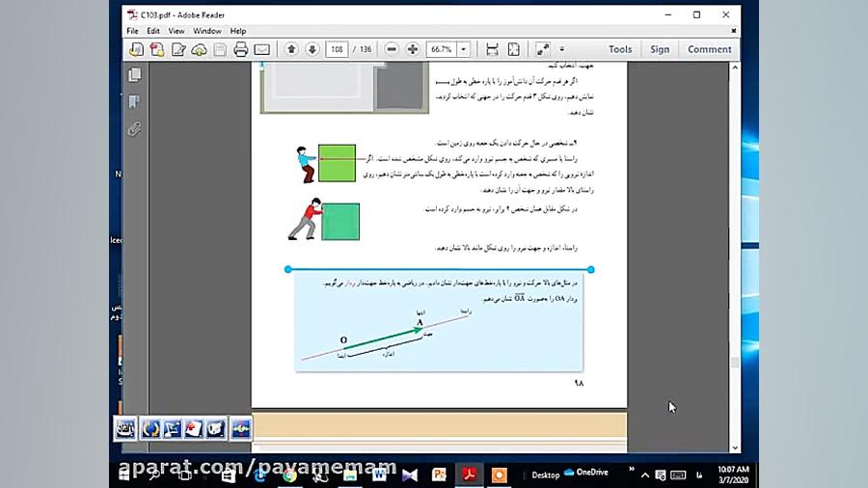Click the Email envelope icon

click(x=261, y=49)
